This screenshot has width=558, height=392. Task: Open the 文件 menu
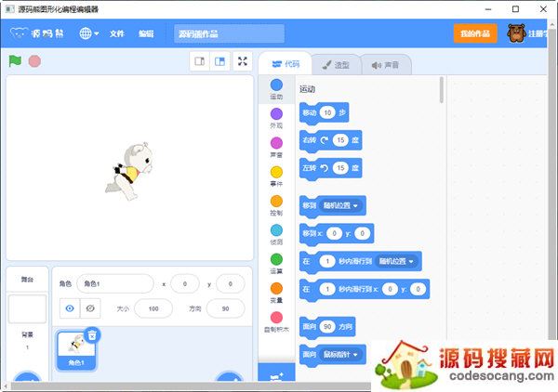(x=117, y=33)
